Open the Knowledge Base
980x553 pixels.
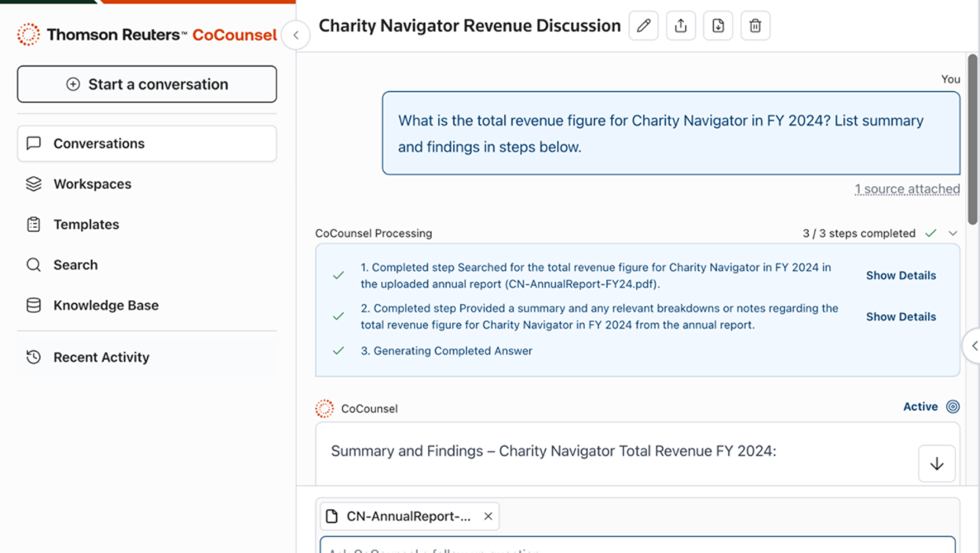[x=106, y=306]
